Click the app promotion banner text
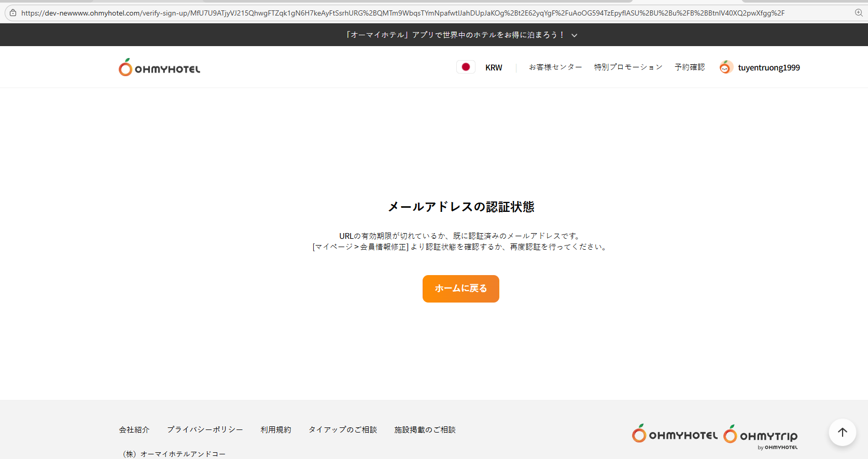 tap(455, 35)
